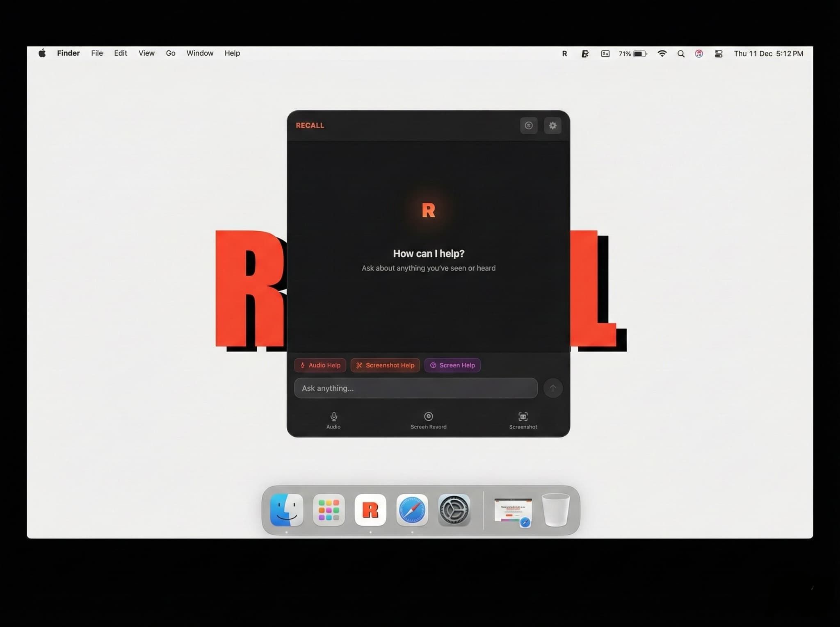Open Spotlight search from the menu bar
The height and width of the screenshot is (627, 840).
pyautogui.click(x=680, y=54)
